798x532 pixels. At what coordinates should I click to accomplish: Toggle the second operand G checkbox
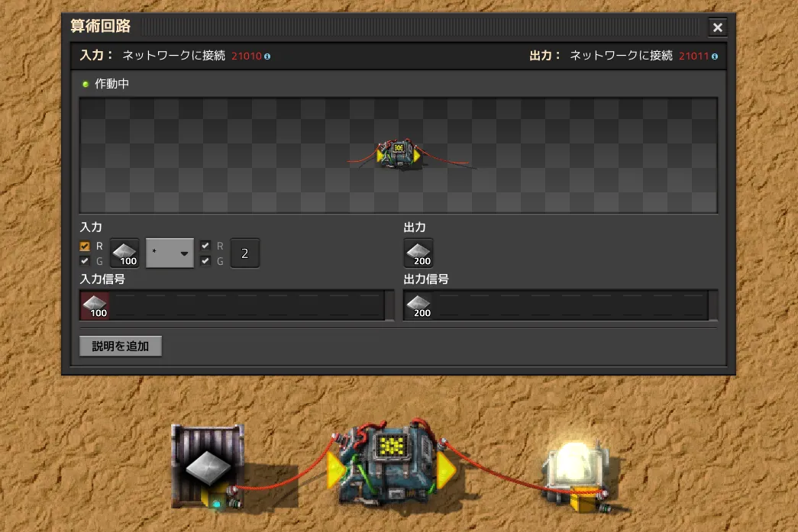click(205, 261)
